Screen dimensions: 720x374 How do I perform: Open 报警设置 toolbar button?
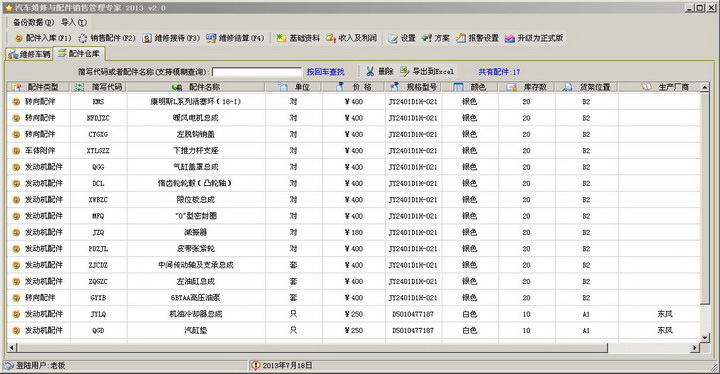(x=477, y=38)
